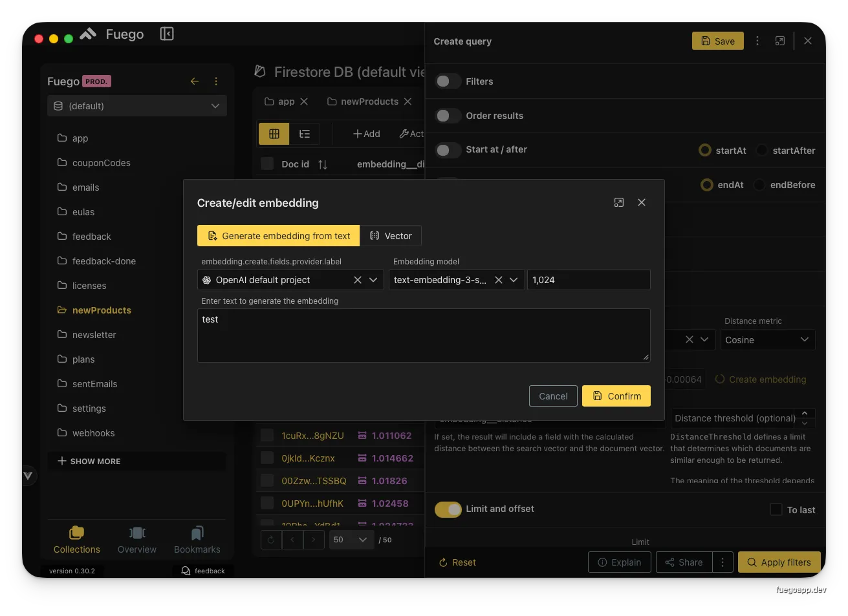Select the Generate embedding from text tab
The height and width of the screenshot is (616, 848).
[x=278, y=235]
